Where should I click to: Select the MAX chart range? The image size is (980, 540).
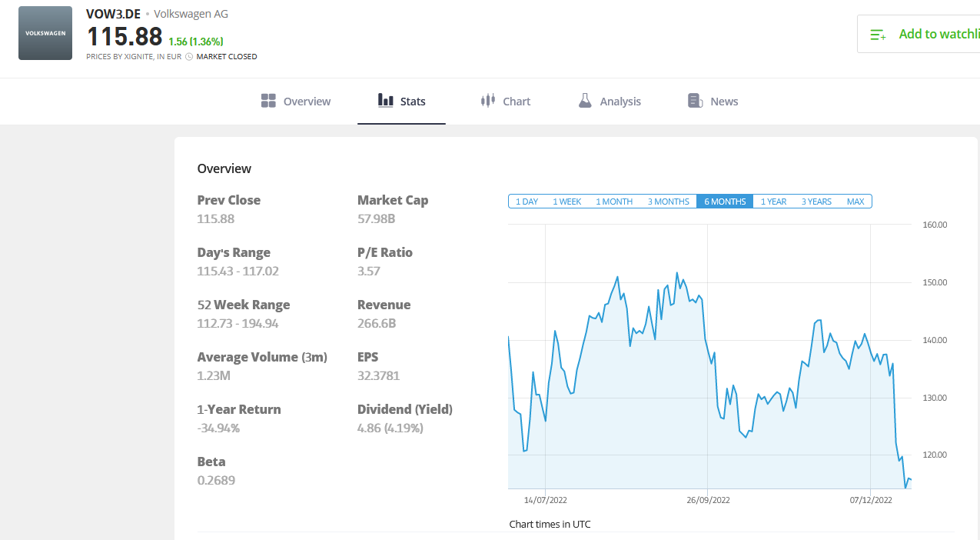855,202
